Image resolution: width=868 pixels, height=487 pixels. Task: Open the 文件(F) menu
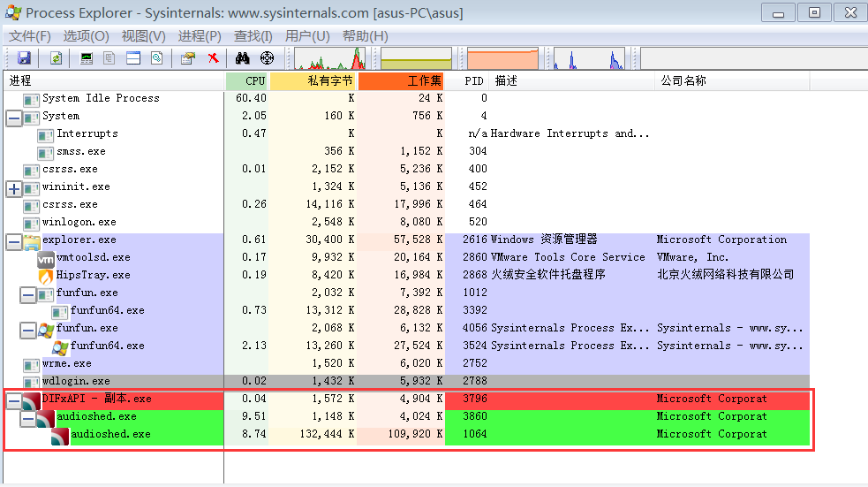click(30, 36)
